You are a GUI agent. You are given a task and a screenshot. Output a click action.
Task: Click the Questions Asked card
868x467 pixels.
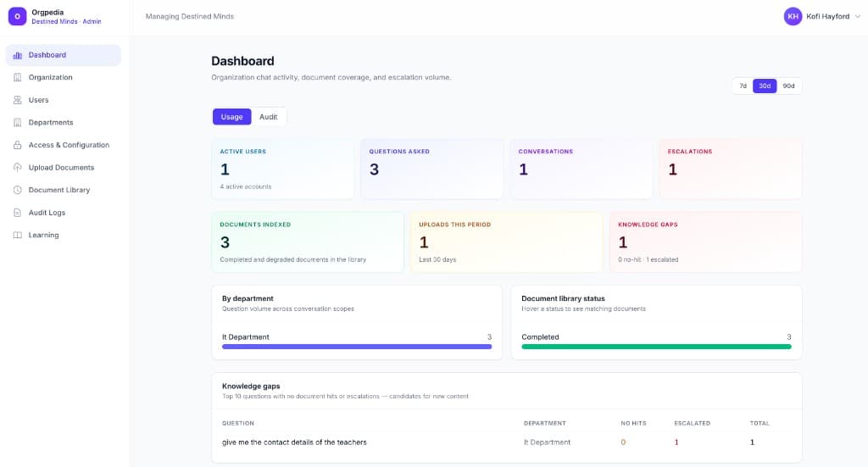[x=431, y=169]
